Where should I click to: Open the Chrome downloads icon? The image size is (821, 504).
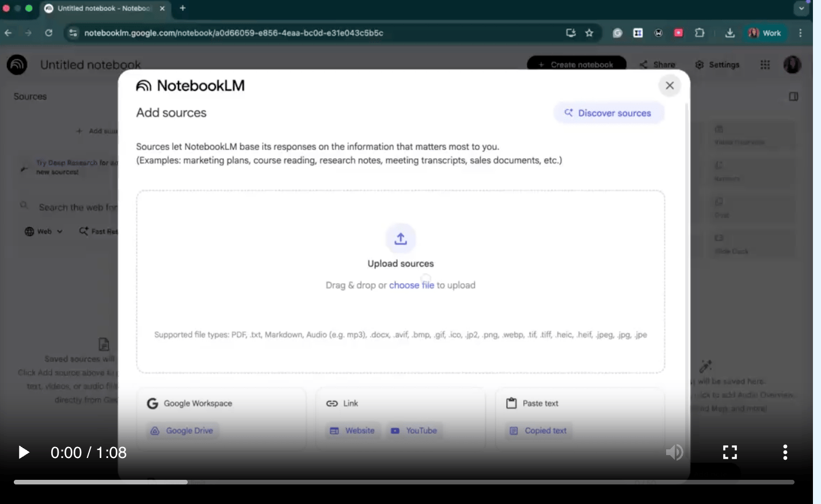[729, 33]
